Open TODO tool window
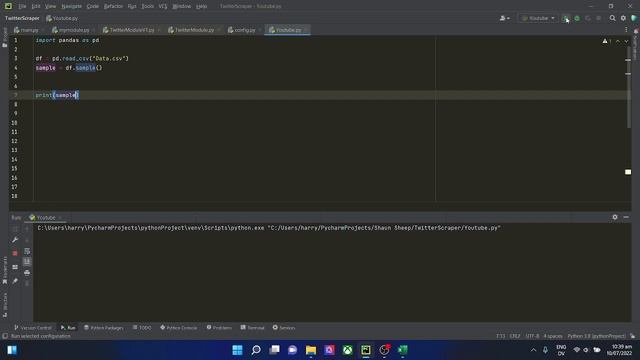Screen dimensions: 640x360 pyautogui.click(x=142, y=328)
